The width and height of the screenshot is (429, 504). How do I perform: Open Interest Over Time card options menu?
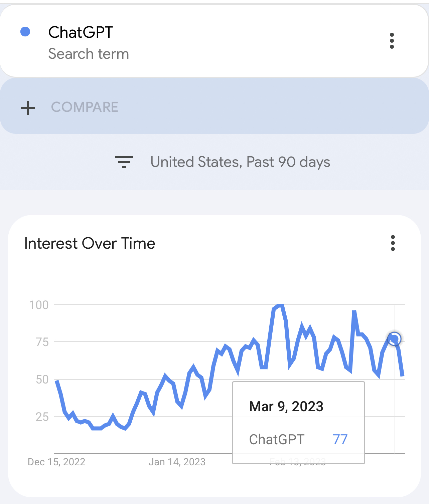(x=393, y=243)
